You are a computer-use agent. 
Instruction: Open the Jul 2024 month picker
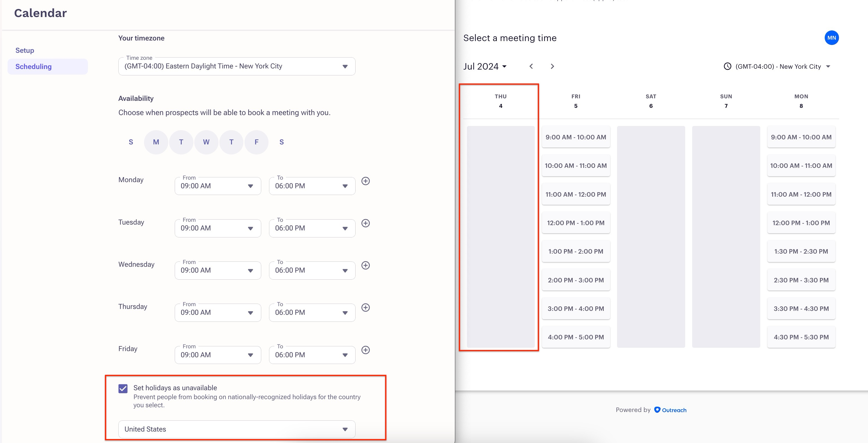[x=485, y=66]
